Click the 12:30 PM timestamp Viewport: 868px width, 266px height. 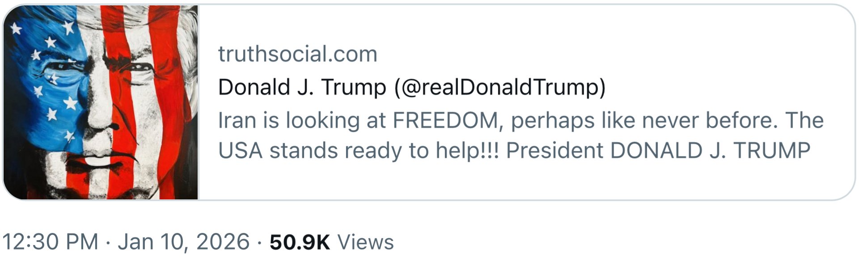point(50,242)
